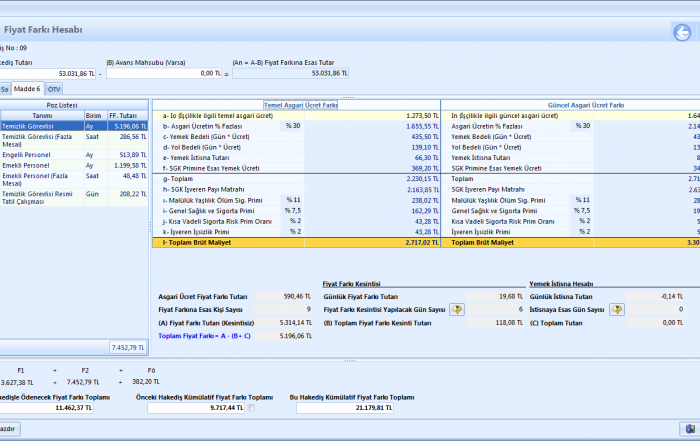Image resolution: width=700 pixels, height=441 pixels.
Task: Click the Tanımı column header
Action: (41, 115)
